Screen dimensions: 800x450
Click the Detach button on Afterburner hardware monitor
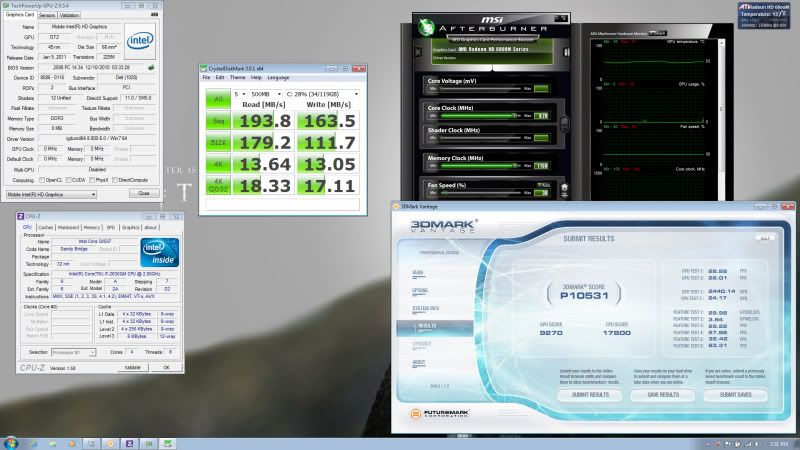pyautogui.click(x=659, y=33)
